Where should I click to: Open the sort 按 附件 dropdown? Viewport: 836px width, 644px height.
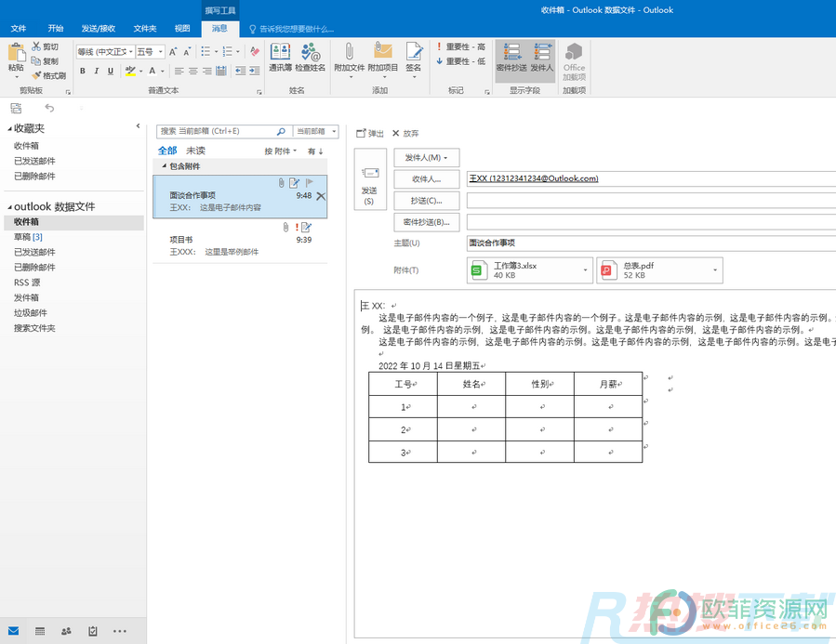pos(281,151)
